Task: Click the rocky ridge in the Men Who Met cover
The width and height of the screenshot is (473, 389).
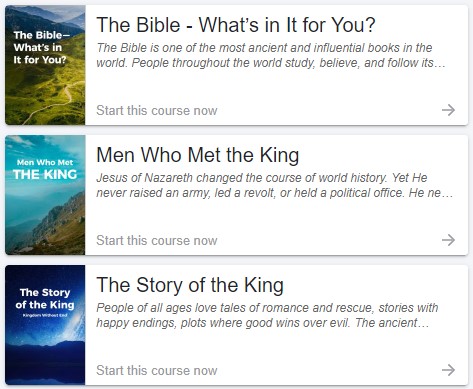Action: [x=62, y=218]
